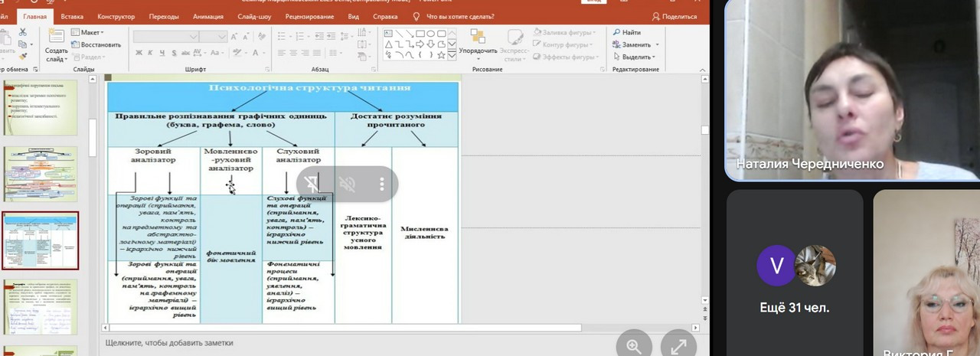
Task: Click the zoom magnifier button at bottom right
Action: (x=634, y=346)
